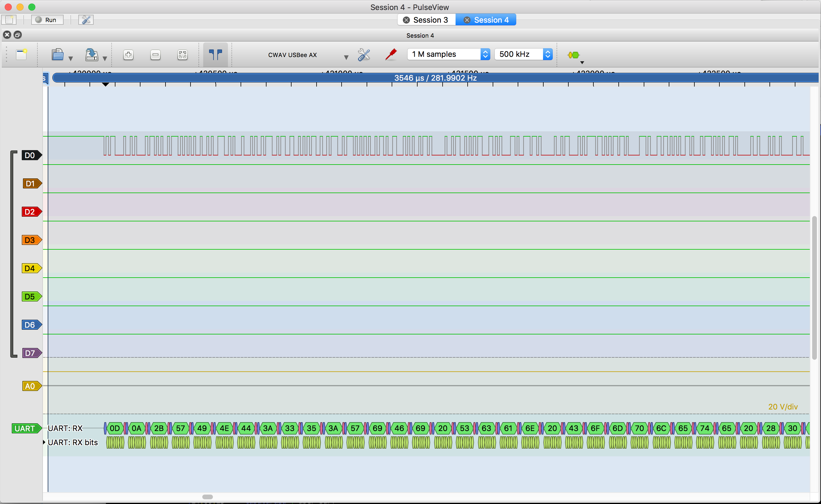Click the decoded byte 0A annotation

136,428
